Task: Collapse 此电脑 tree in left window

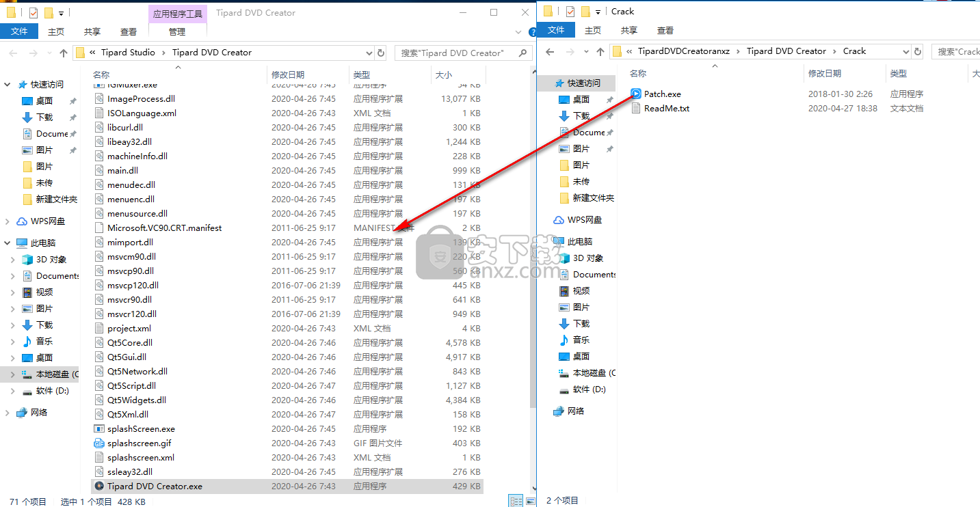Action: (x=8, y=243)
